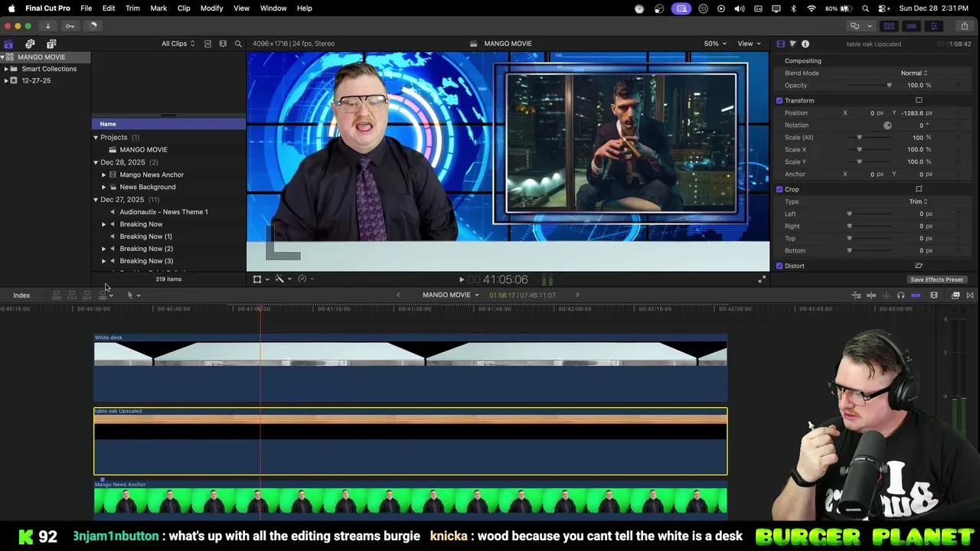This screenshot has height=551, width=980.
Task: Toggle Timeline visibility workspace button
Action: pyautogui.click(x=911, y=25)
